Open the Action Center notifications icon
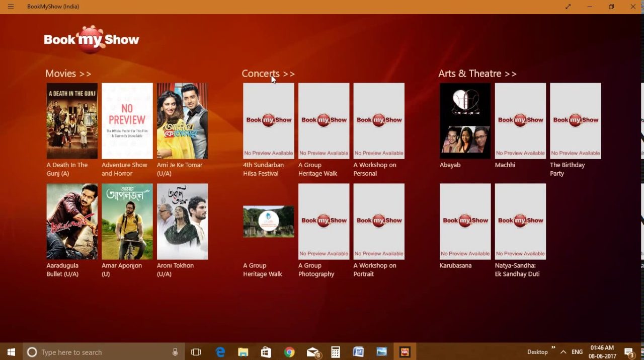The width and height of the screenshot is (644, 360). [x=629, y=352]
